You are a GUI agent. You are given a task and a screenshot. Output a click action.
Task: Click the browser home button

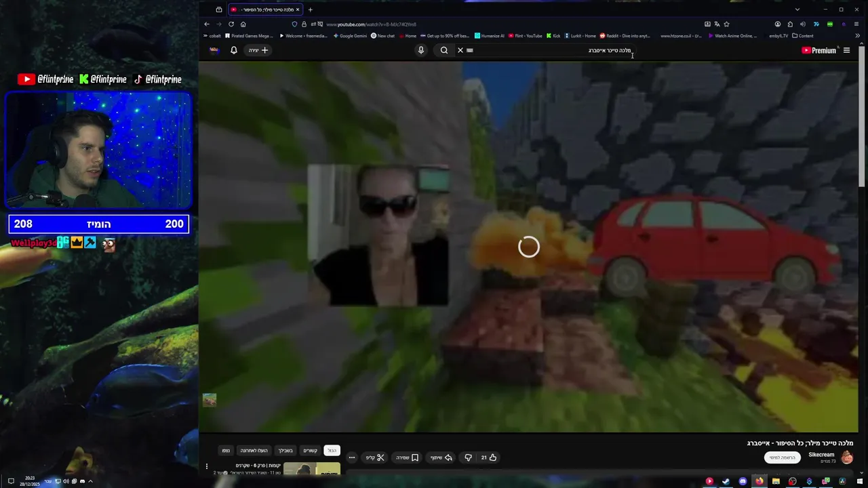pos(243,24)
